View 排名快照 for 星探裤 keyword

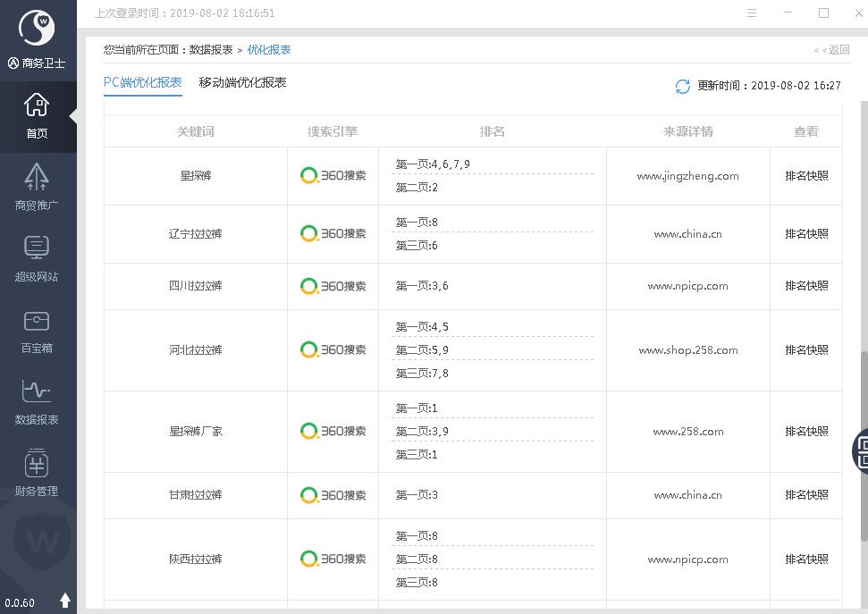click(806, 176)
